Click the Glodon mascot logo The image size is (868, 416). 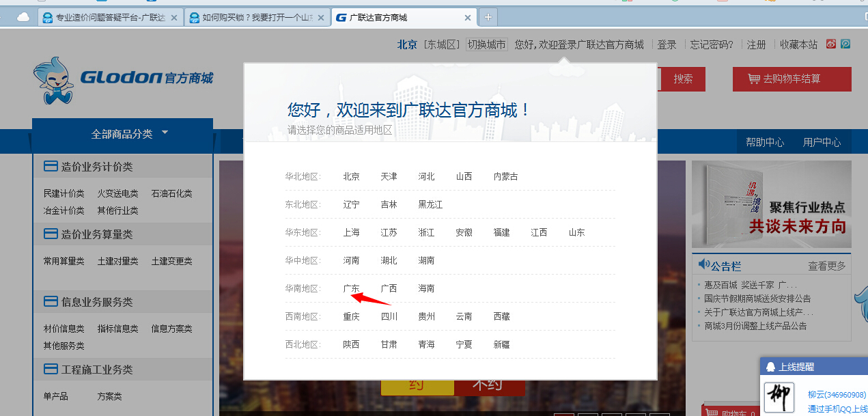(53, 81)
